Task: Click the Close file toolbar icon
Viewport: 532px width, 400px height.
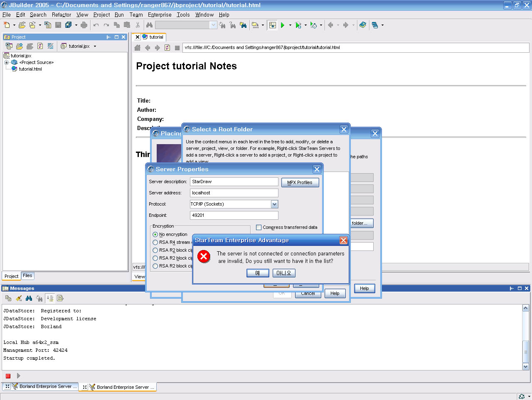Action: click(48, 25)
